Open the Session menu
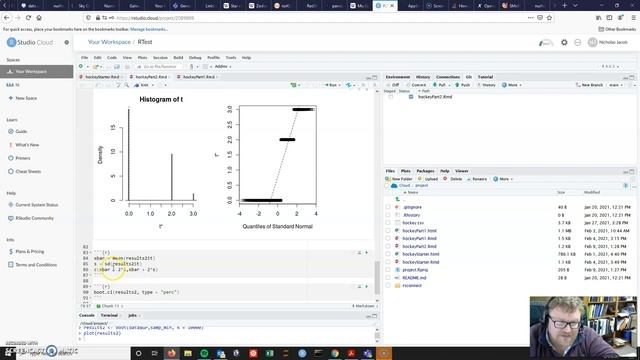The image size is (640, 360). click(160, 58)
